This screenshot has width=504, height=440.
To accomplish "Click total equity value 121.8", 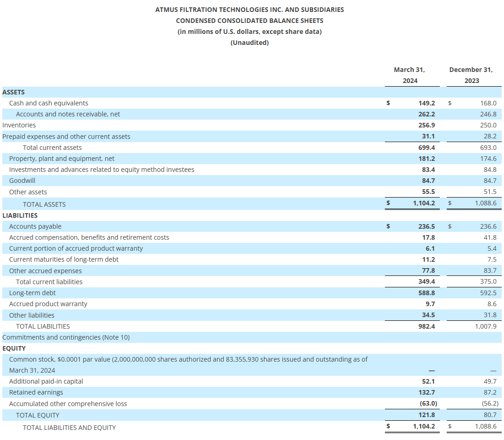I will (427, 415).
